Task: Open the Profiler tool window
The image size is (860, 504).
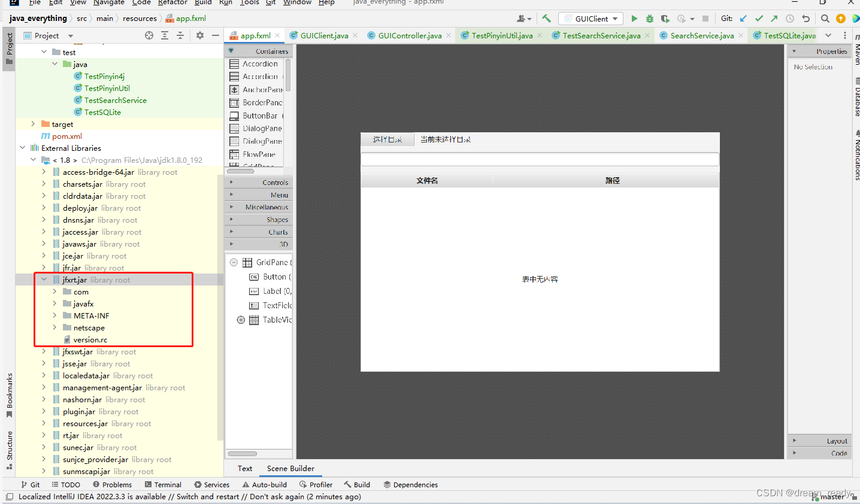Action: pos(316,484)
